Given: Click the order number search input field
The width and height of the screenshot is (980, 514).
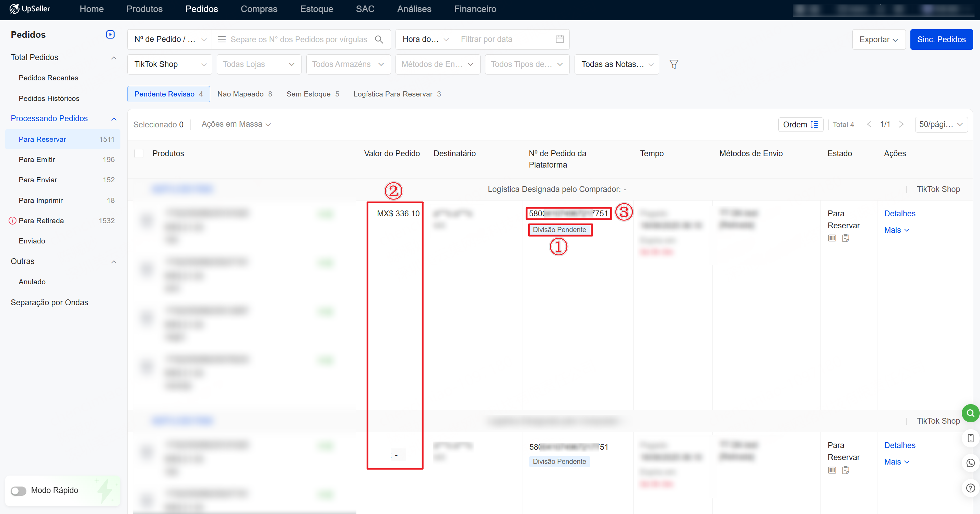Looking at the screenshot, I should pos(299,39).
